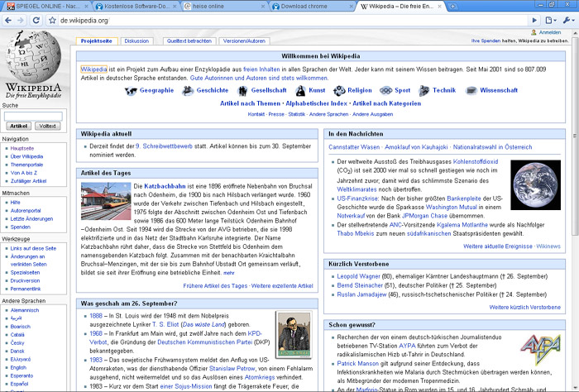Click the Artikel search button

18,126
